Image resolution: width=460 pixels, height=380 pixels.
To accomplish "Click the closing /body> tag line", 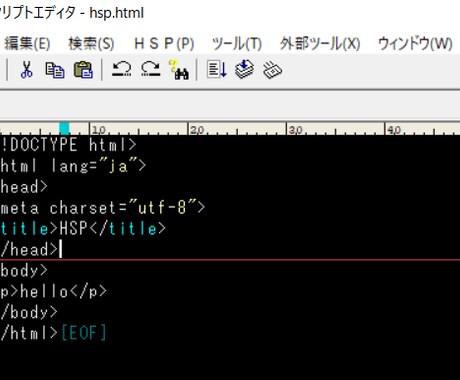I will coord(29,312).
